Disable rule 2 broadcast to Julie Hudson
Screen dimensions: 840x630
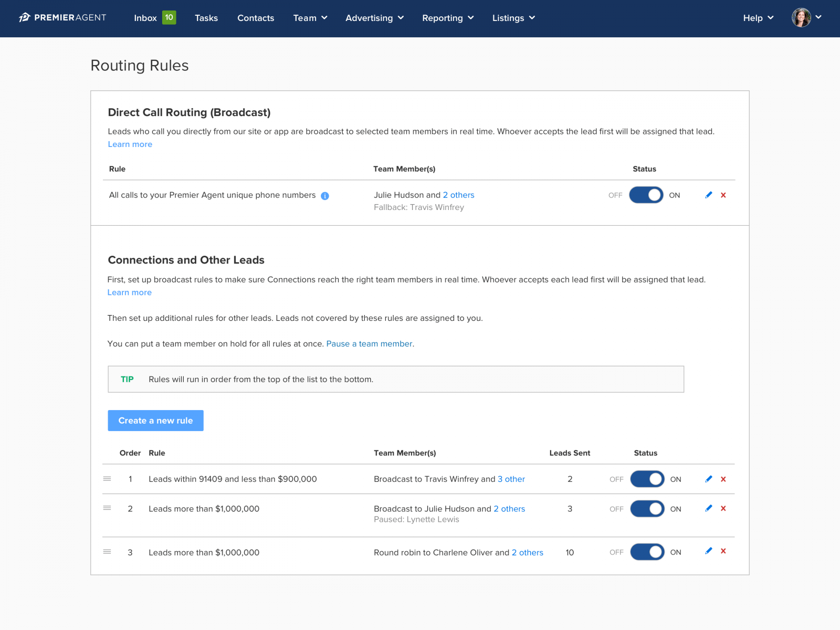647,508
